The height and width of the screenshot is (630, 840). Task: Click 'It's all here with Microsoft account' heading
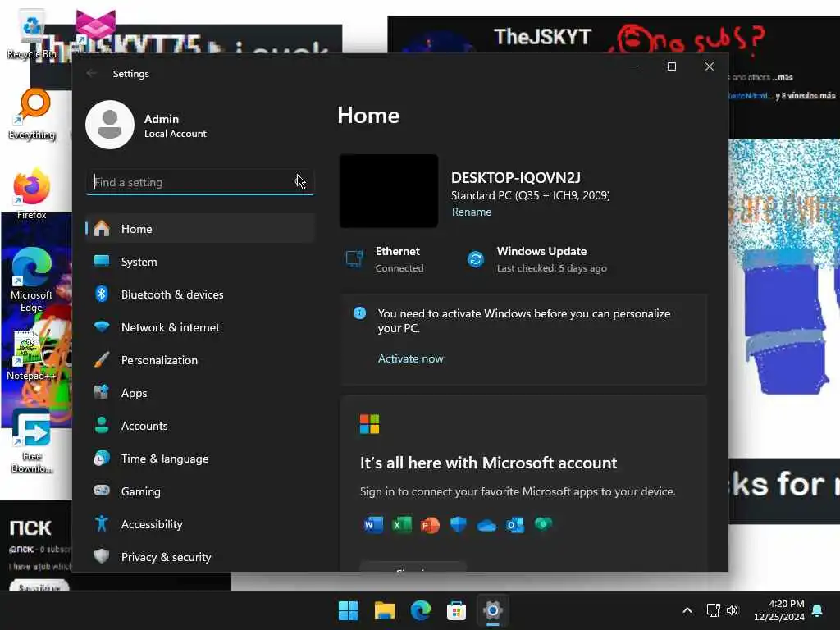point(488,463)
